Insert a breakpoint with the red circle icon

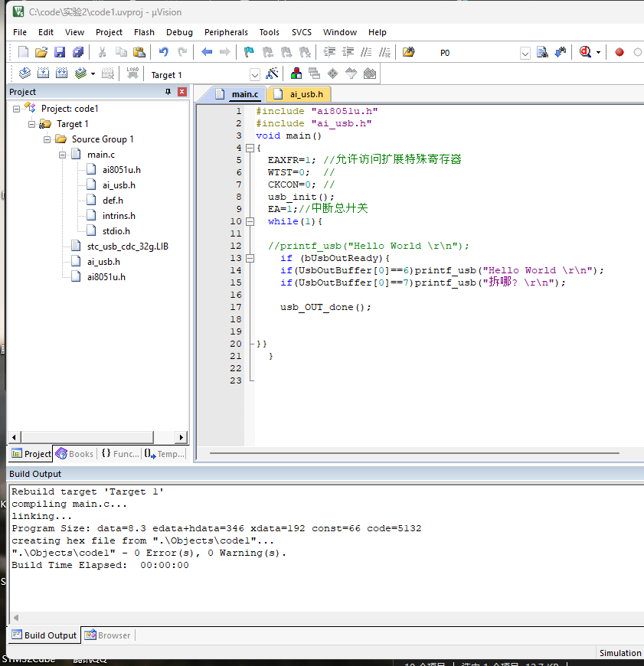coord(619,52)
